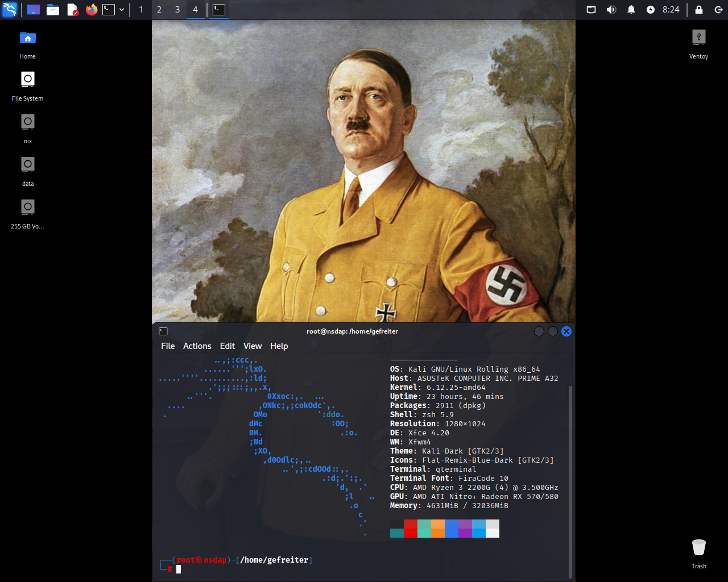Maximize the qterminal window
Image resolution: width=728 pixels, height=582 pixels.
pos(553,331)
